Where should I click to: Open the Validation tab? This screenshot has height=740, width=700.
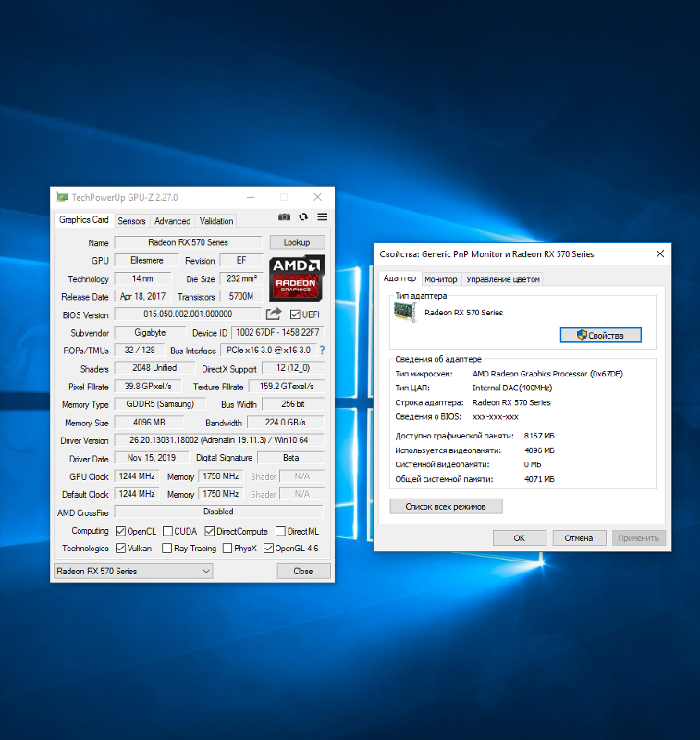pos(216,221)
